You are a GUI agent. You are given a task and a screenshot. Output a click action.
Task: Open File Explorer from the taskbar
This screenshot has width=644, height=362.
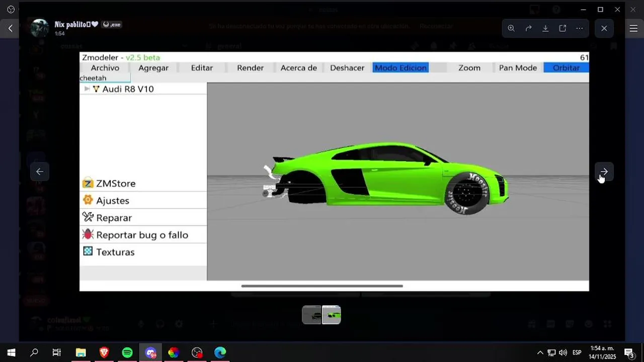tap(80, 352)
